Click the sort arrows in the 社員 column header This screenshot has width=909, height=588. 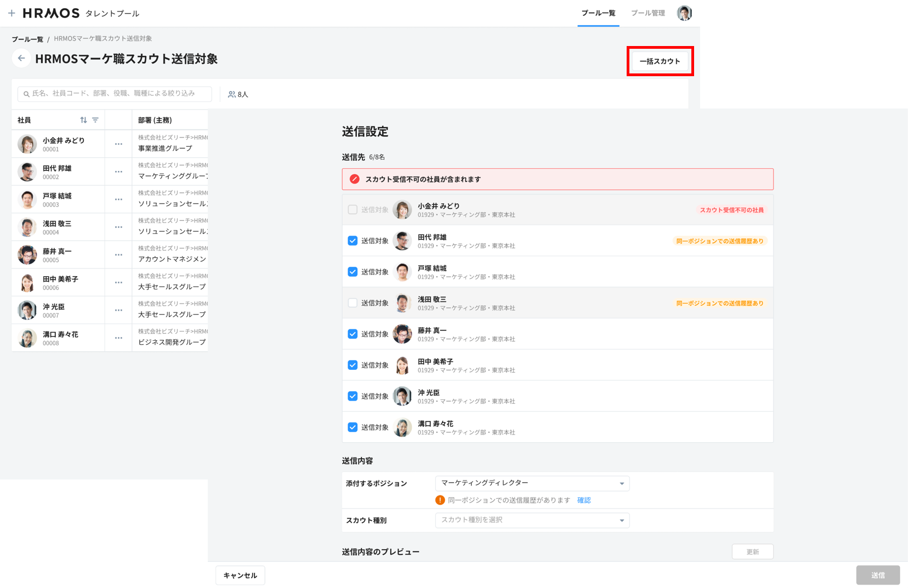tap(83, 120)
